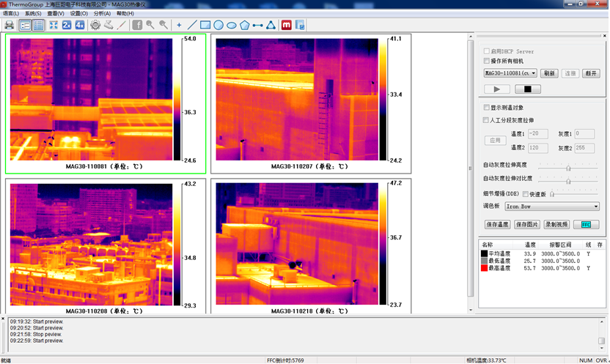This screenshot has width=610, height=364.
Task: Click the 保存温度 button
Action: coord(498,225)
